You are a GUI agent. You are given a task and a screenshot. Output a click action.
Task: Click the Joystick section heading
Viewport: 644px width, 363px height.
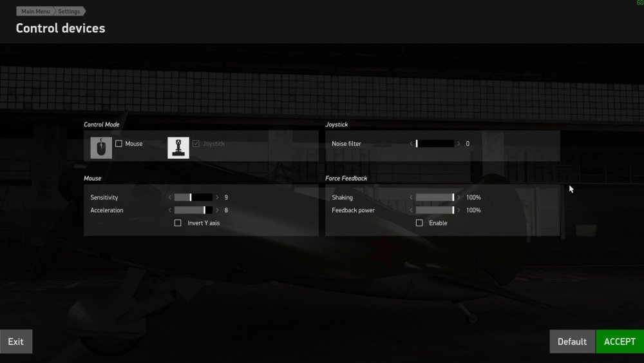click(336, 124)
